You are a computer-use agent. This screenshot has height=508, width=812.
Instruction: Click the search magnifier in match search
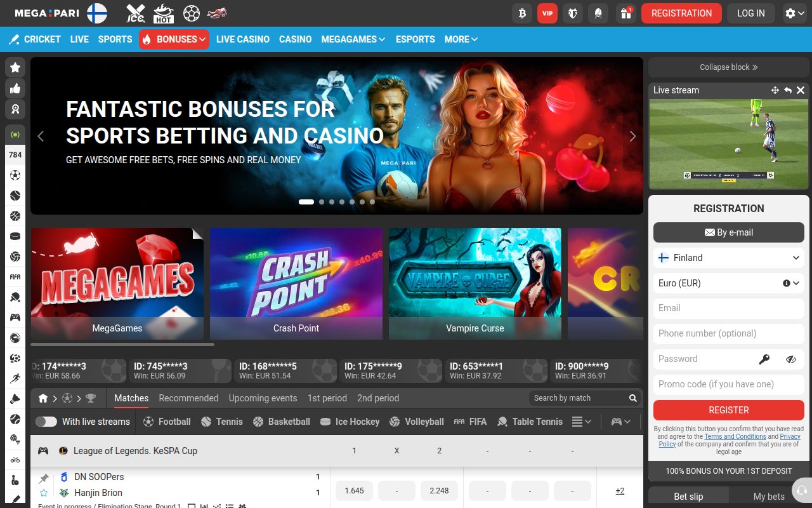pyautogui.click(x=632, y=398)
